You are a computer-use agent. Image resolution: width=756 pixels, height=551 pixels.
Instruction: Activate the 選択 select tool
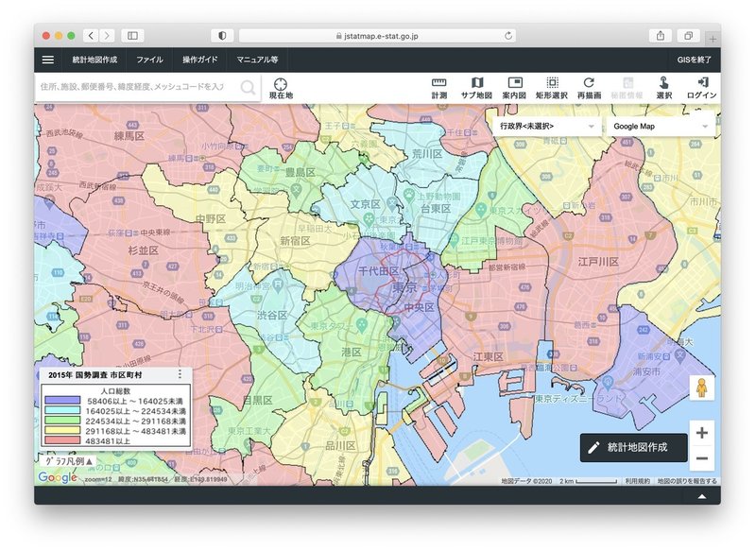tap(664, 88)
